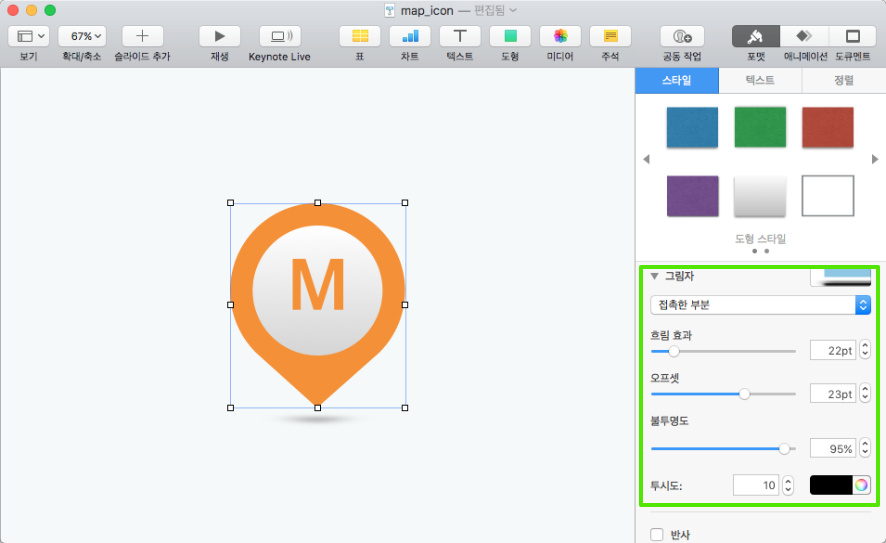Switch to the 정렬 tab
Viewport: 886px width, 543px height.
tap(844, 80)
